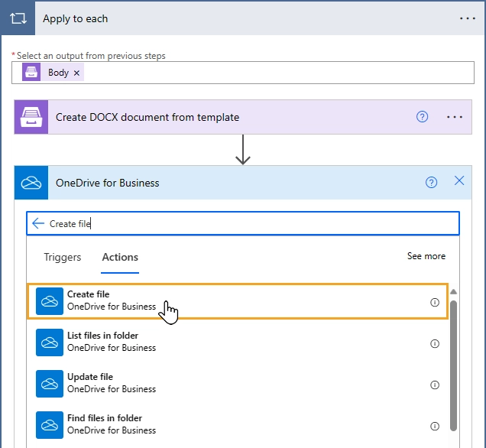Select the List files in folder action
Screen dimensions: 486x448
coord(238,342)
